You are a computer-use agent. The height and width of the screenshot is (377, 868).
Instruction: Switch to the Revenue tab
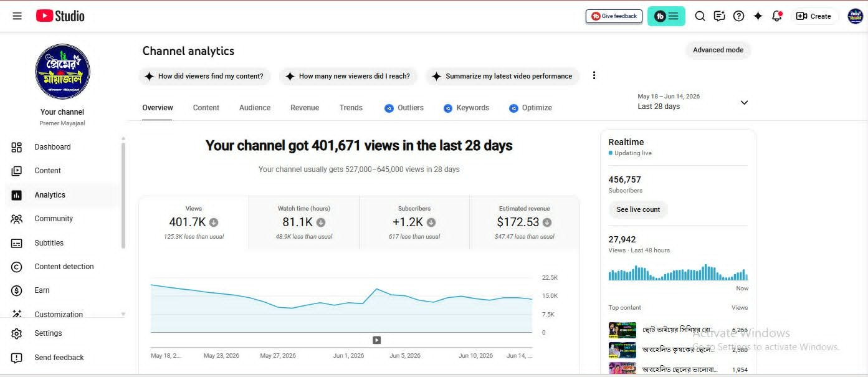click(x=305, y=108)
